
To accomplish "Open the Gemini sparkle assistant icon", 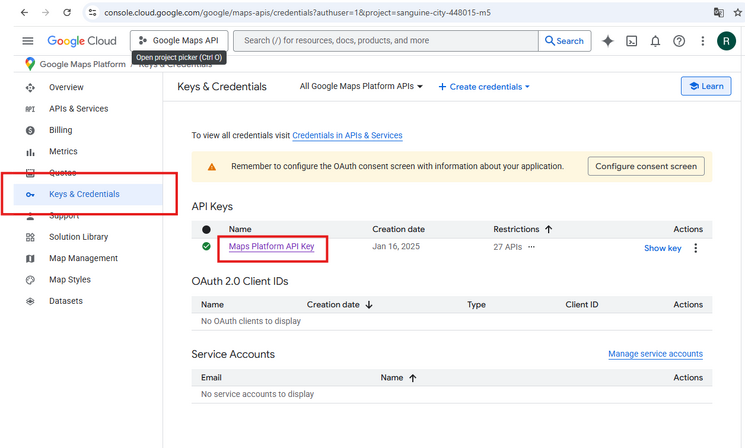I will click(608, 41).
